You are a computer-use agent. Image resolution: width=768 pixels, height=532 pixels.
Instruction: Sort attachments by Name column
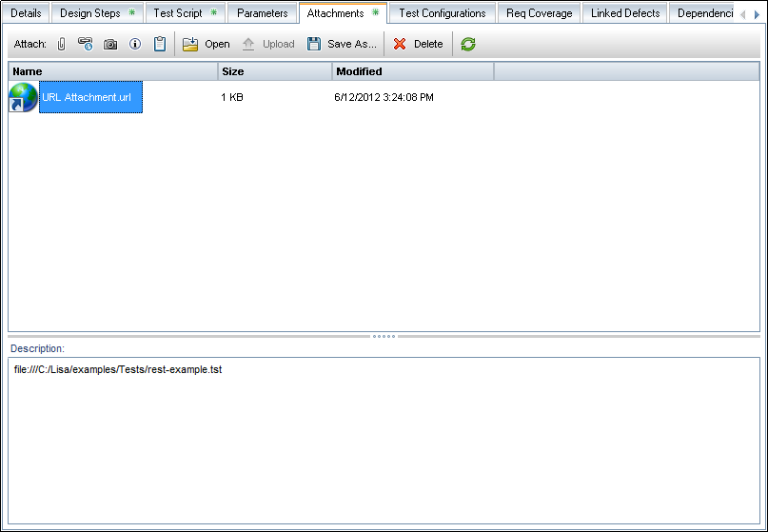113,71
